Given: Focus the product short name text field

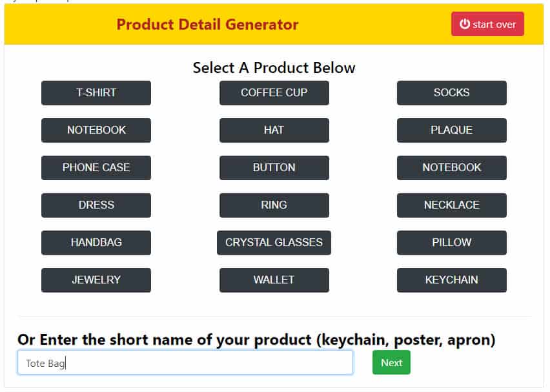Looking at the screenshot, I should click(185, 362).
